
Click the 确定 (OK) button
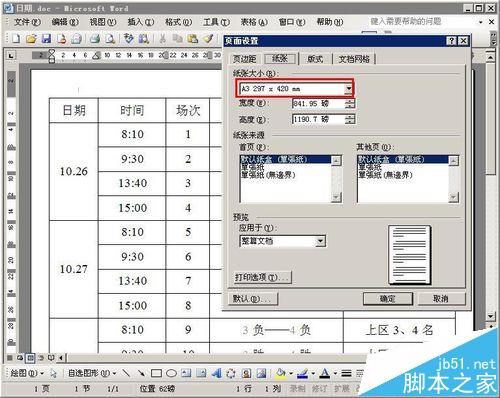click(388, 299)
